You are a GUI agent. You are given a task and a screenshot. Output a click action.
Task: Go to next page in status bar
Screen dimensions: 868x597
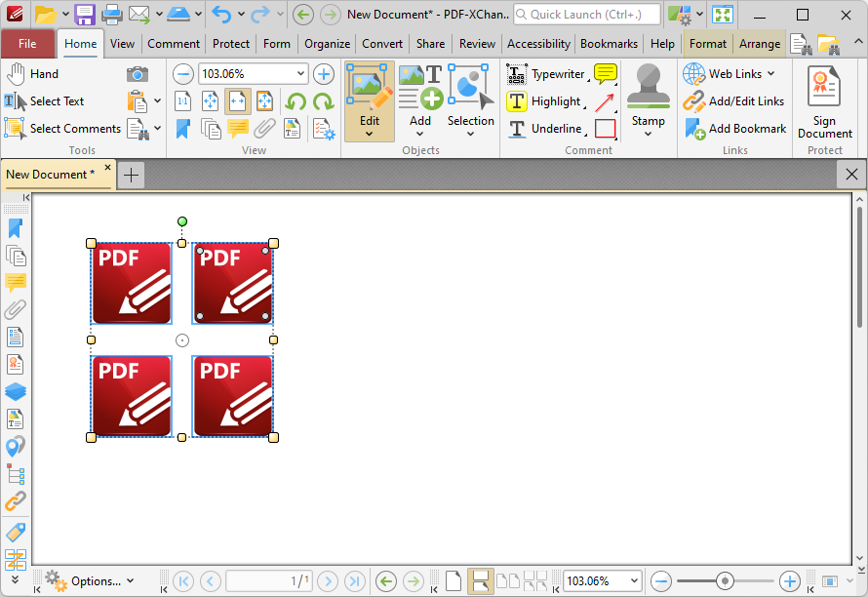pos(328,581)
